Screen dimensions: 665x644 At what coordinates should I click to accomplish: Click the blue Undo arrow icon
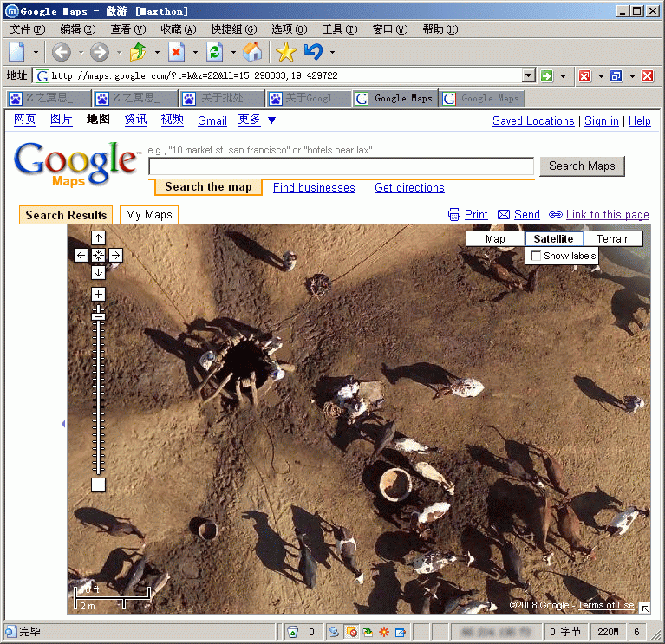pos(314,52)
